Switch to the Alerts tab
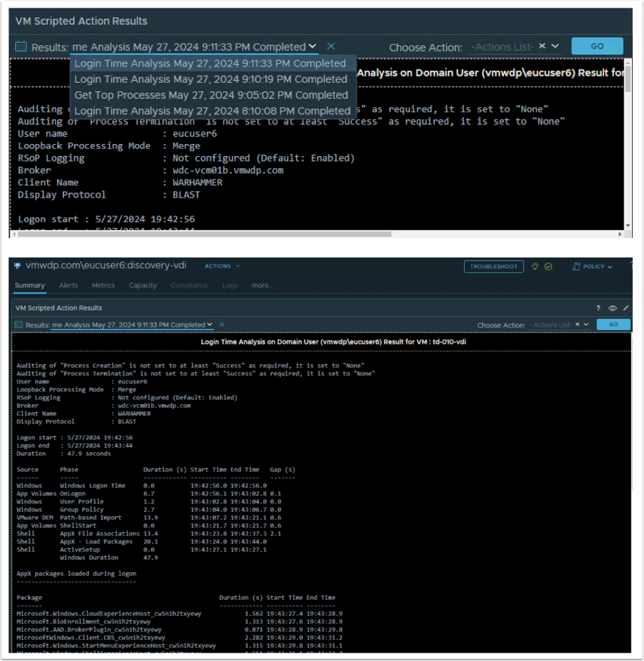Image resolution: width=644 pixels, height=661 pixels. [x=69, y=286]
